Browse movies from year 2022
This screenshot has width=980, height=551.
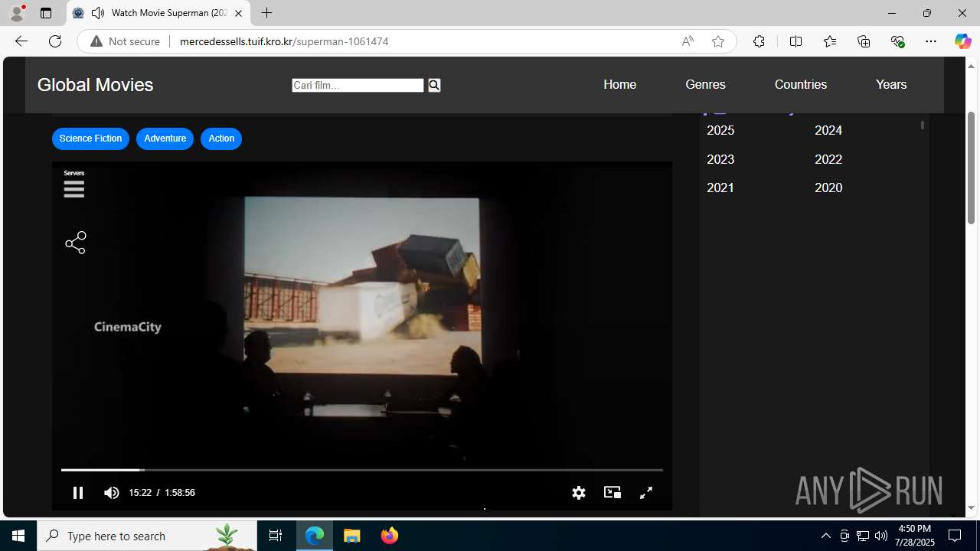[x=828, y=159]
